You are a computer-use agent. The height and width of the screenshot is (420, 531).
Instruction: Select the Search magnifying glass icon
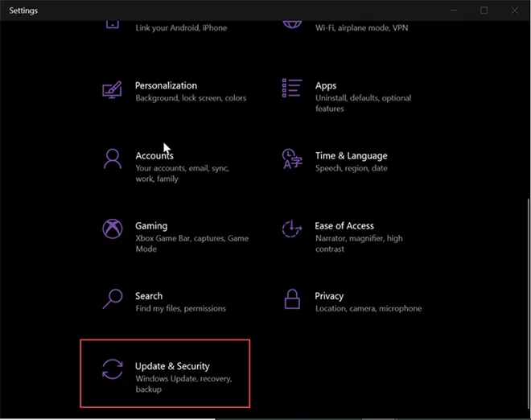113,299
